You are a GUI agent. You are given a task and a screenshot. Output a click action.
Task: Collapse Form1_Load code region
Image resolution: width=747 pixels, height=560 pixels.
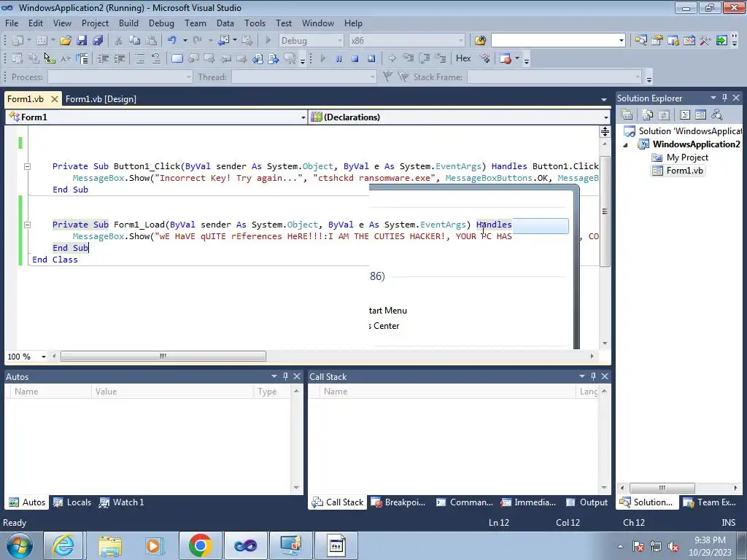coord(27,225)
